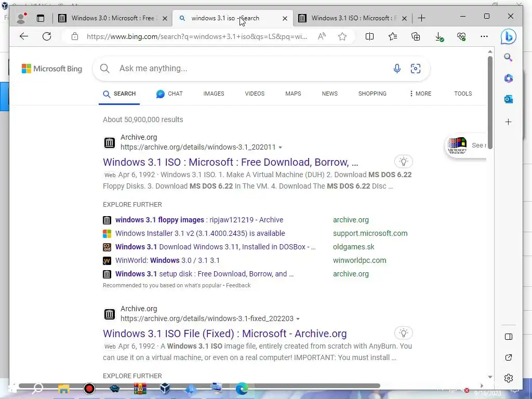The height and width of the screenshot is (399, 532).
Task: Open Microsoft Edge from the taskbar
Action: (242, 389)
